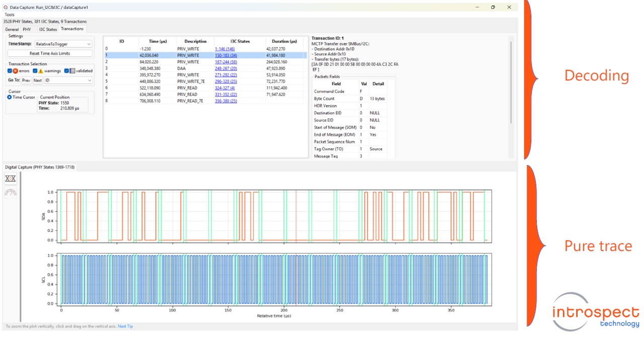This screenshot has width=644, height=337.
Task: Switch to the I3C States tab
Action: [48, 29]
